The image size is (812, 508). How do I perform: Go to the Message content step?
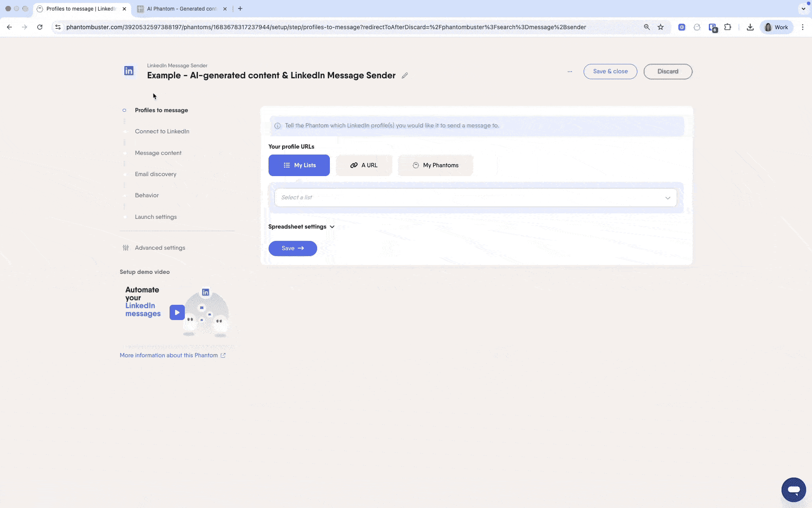158,153
